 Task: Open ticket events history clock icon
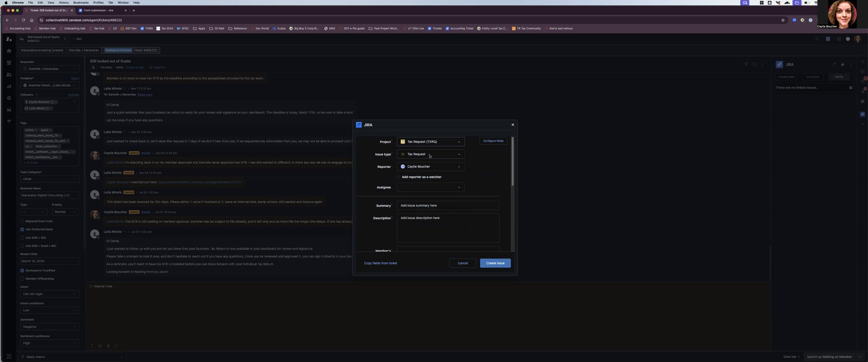pyautogui.click(x=754, y=64)
